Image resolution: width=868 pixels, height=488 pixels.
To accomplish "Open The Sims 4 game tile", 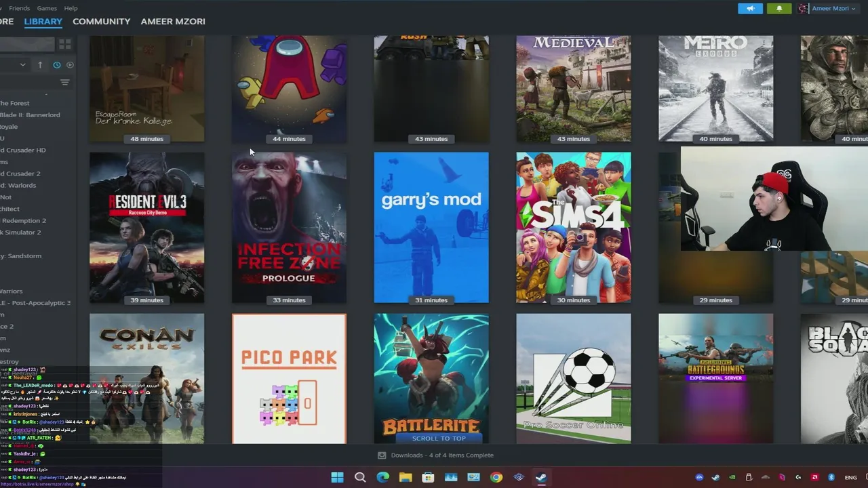I will tap(573, 227).
